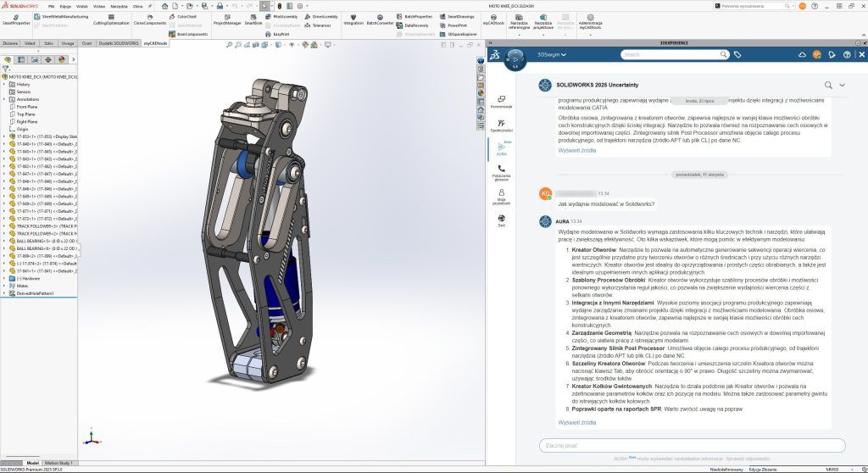Switch to ConfigurationManager tab icon
Image resolution: width=868 pixels, height=473 pixels.
[x=34, y=59]
